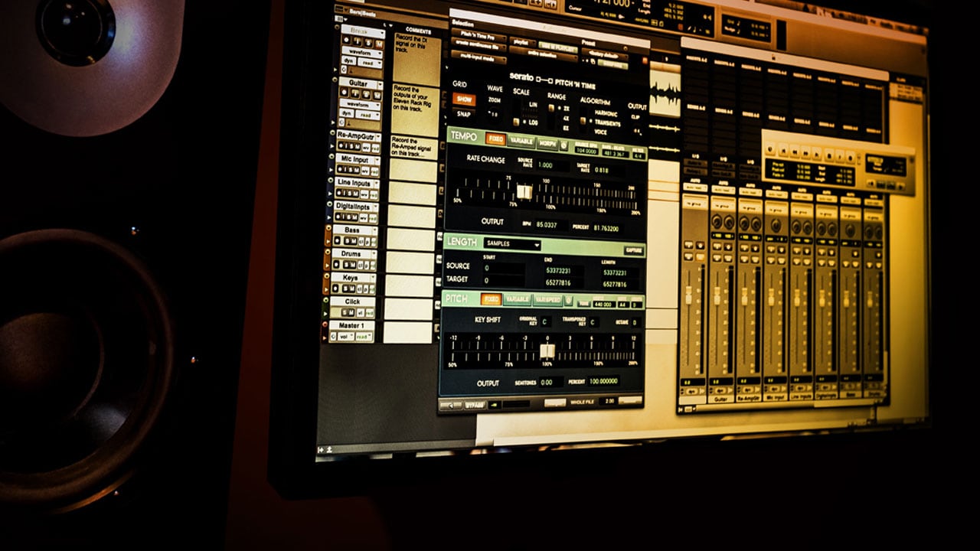Click the CAPTURE button in Length
Image resolution: width=980 pixels, height=551 pixels.
point(634,250)
